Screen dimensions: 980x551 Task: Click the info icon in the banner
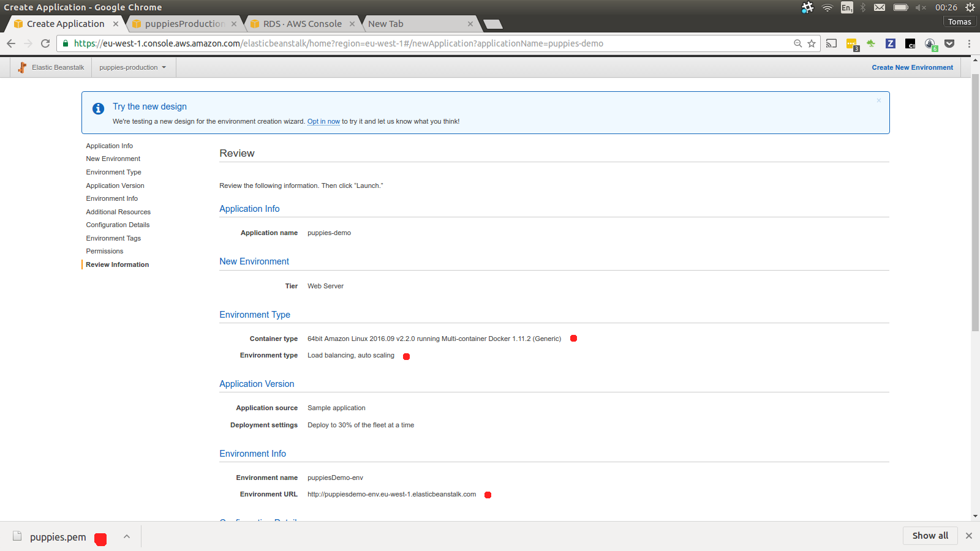pyautogui.click(x=98, y=108)
